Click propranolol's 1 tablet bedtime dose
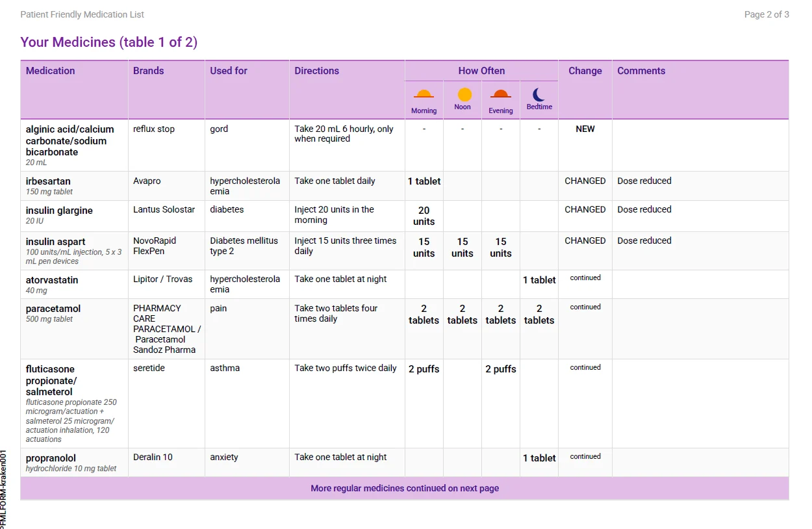Viewport: 812px width, 529px height. [x=539, y=458]
